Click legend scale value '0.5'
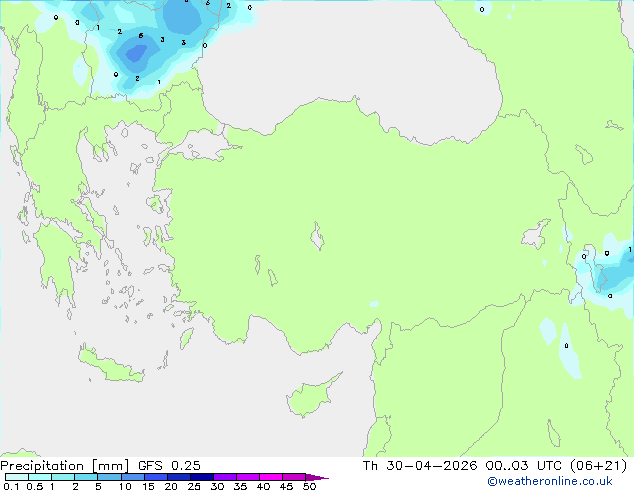This screenshot has width=634, height=490. (35, 486)
